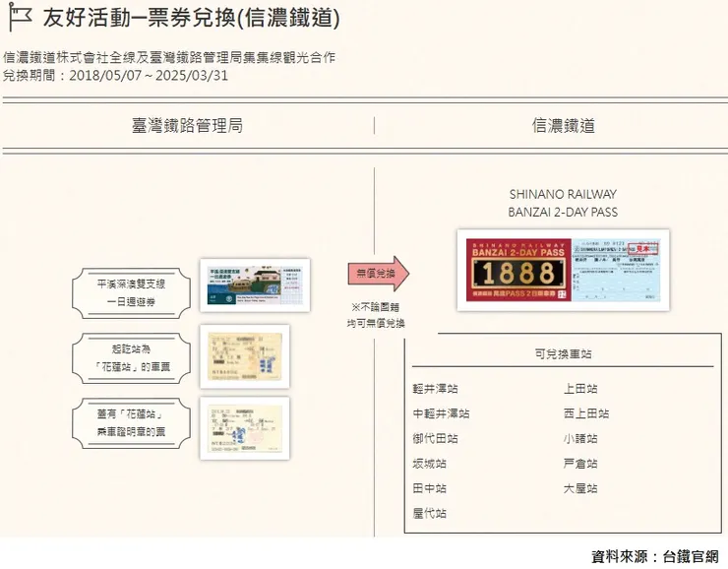Click the BANZAI 2-DAY PASS 1888 ticket image

(x=563, y=270)
